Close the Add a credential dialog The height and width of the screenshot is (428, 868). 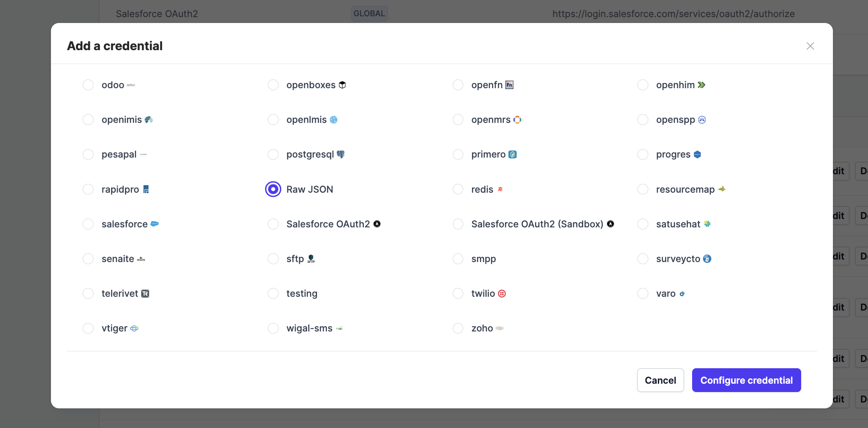(x=810, y=46)
